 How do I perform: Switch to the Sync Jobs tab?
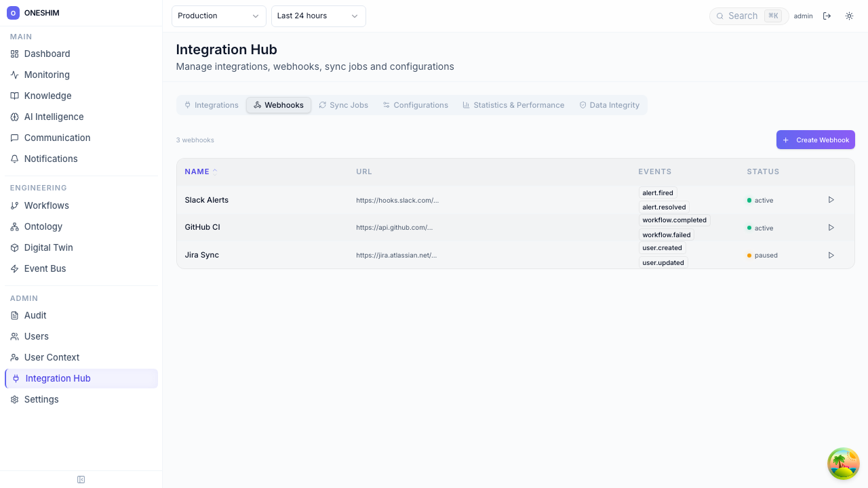click(343, 105)
